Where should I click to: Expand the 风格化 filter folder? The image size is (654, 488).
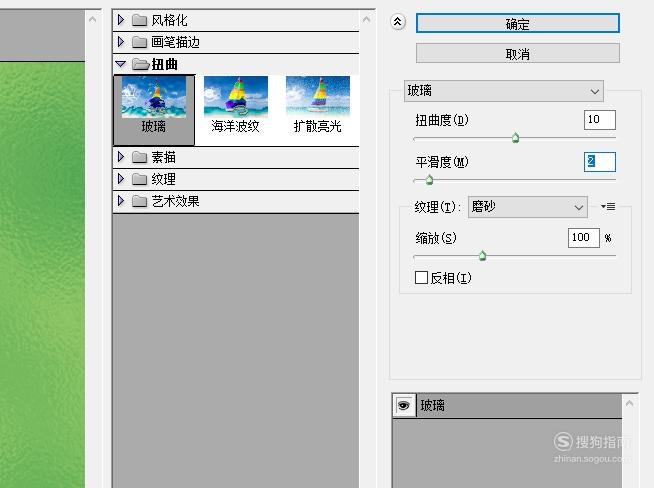click(121, 20)
